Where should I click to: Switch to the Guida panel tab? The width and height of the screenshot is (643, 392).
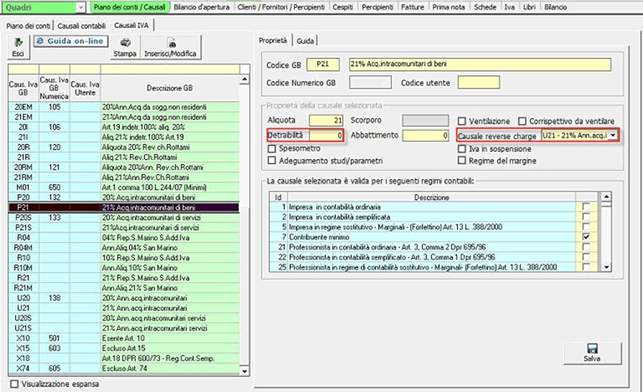(305, 41)
